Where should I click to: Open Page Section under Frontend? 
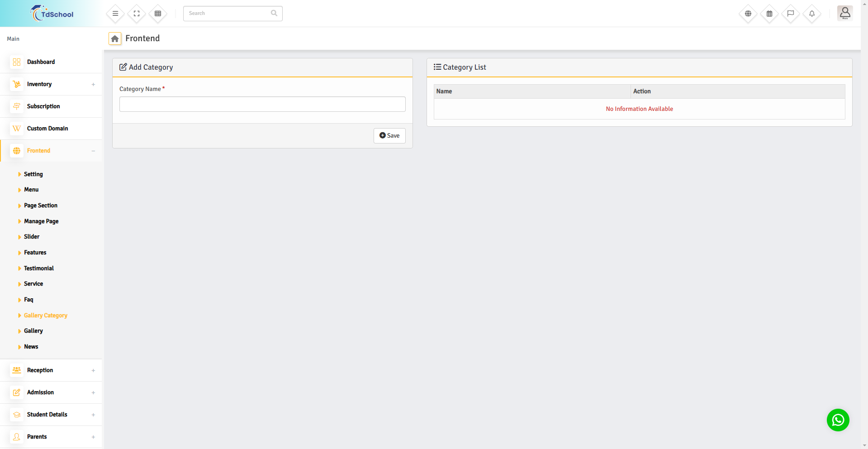[x=41, y=205]
